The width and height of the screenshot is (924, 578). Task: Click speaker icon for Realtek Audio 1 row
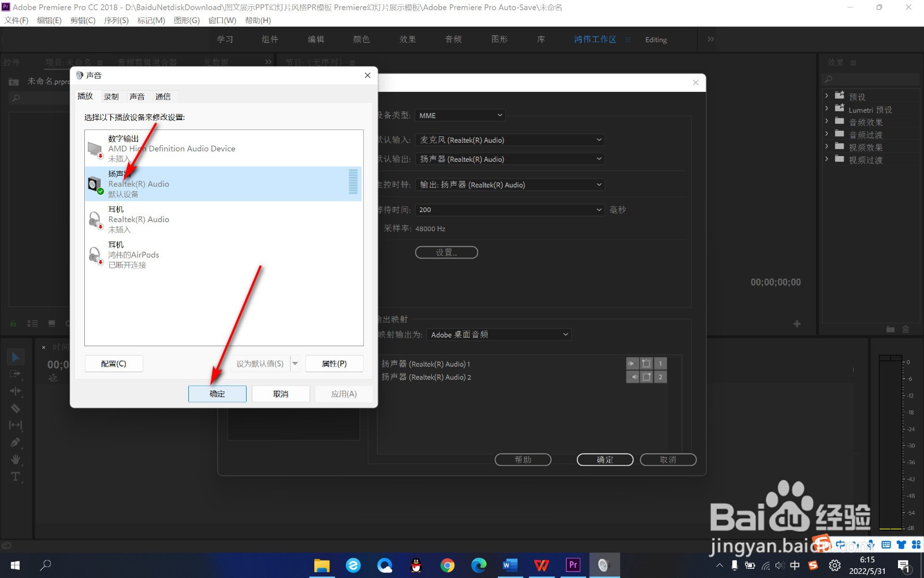pos(632,364)
